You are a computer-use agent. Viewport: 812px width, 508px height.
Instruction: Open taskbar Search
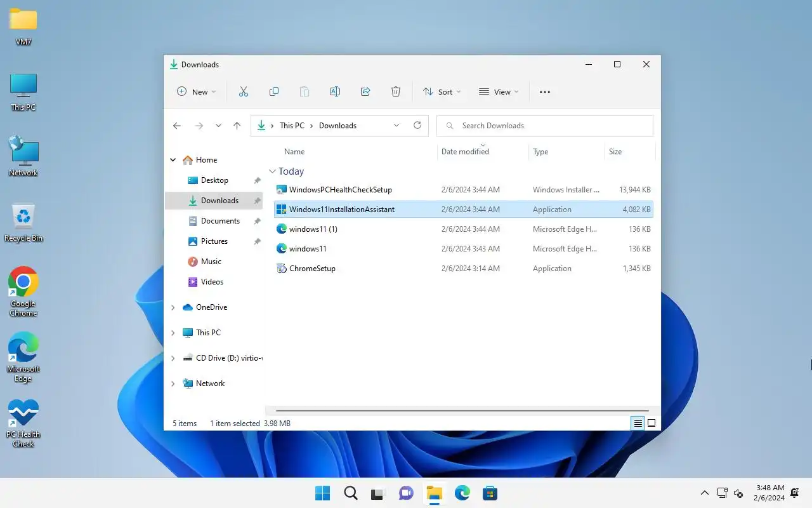tap(350, 493)
